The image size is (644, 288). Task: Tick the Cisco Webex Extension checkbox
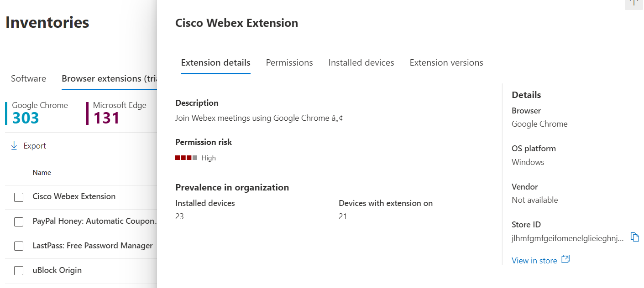19,197
